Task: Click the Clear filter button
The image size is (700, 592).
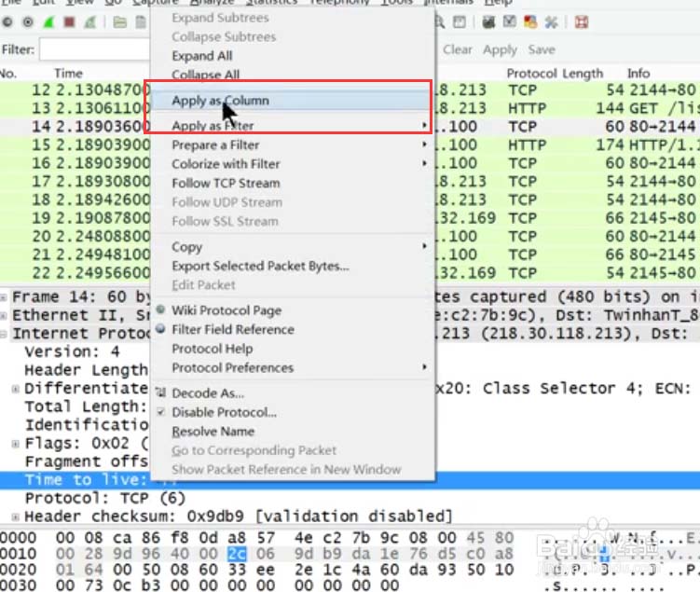Action: (457, 49)
